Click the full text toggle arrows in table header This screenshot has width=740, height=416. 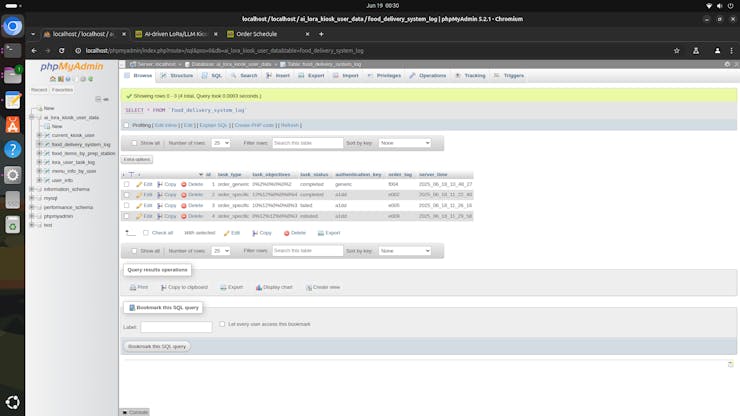[132, 174]
